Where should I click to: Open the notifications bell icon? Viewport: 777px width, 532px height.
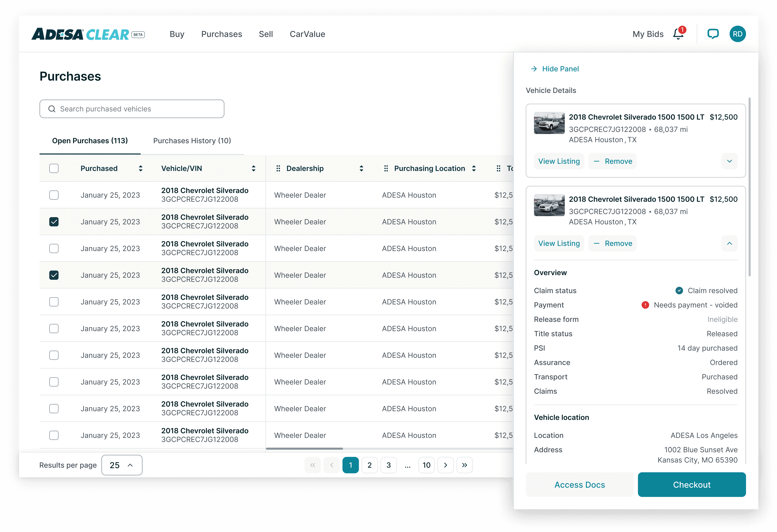pos(678,34)
